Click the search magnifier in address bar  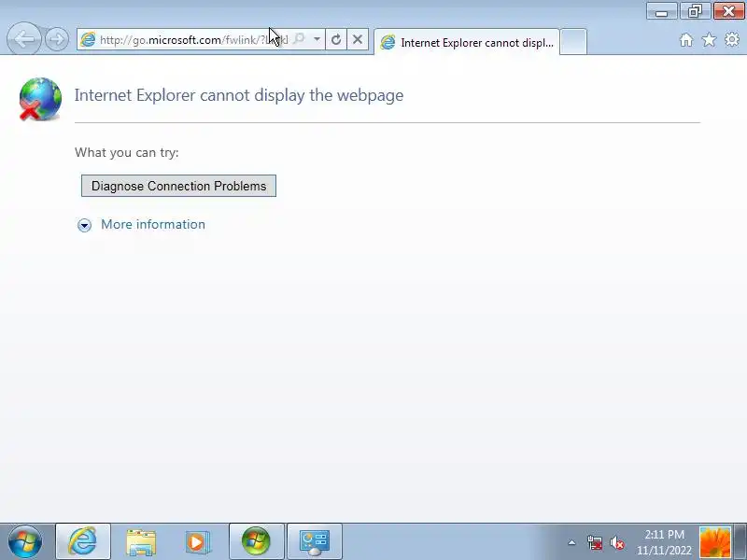(x=299, y=39)
